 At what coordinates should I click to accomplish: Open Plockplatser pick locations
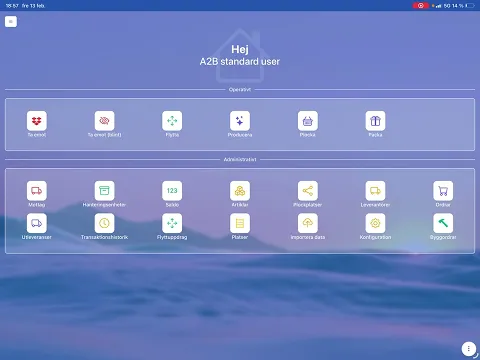coord(308,191)
